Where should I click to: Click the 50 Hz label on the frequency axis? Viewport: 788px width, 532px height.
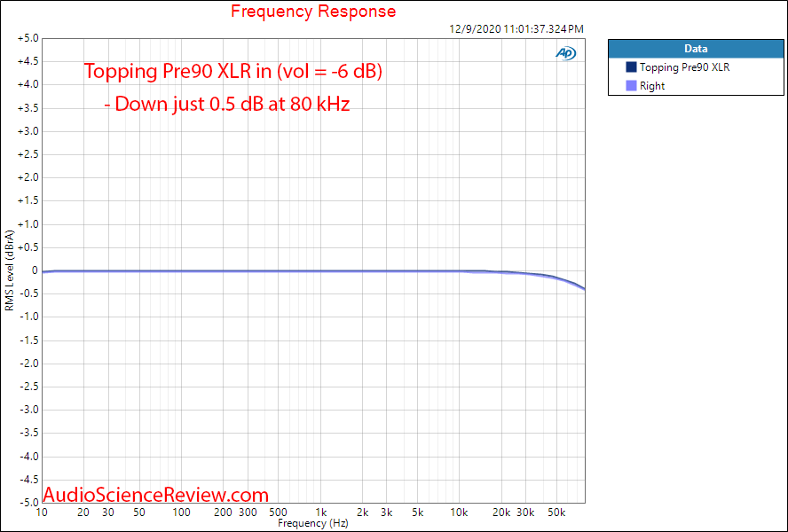pos(138,512)
